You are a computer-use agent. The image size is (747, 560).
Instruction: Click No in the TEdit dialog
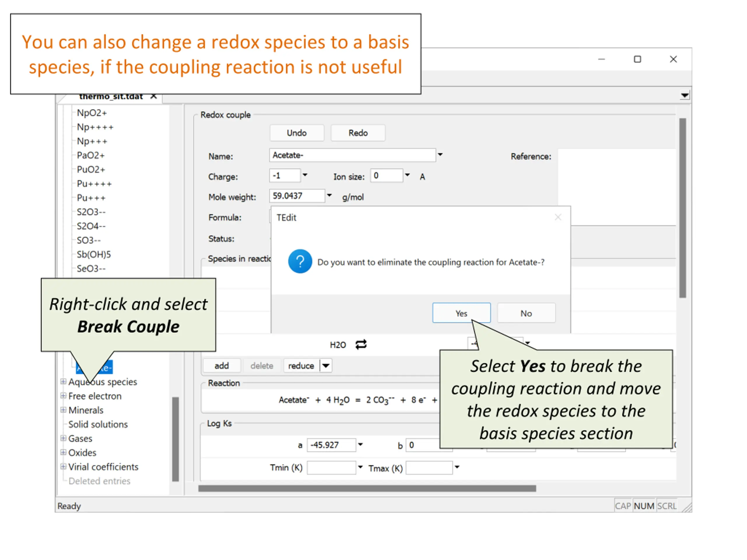point(526,313)
